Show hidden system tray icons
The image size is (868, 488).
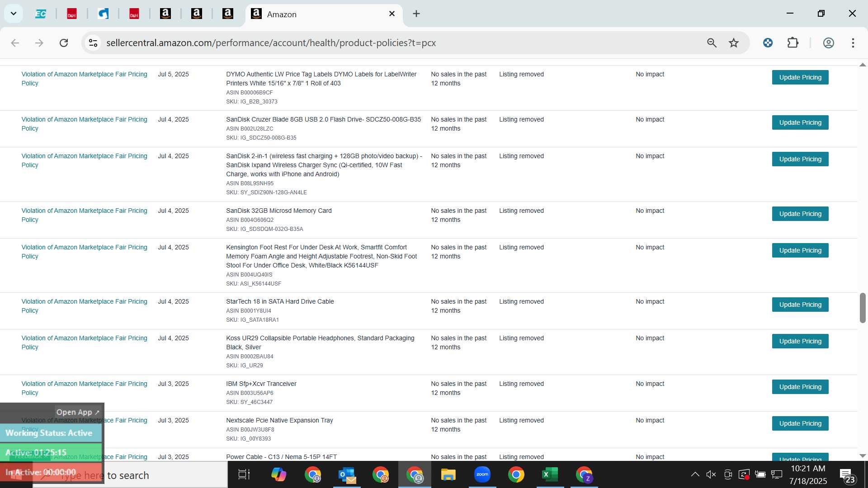click(x=695, y=474)
